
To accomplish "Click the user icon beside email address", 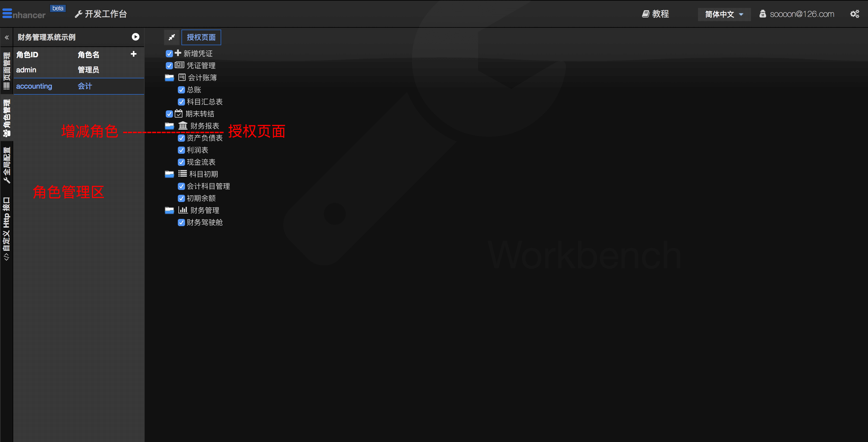I will pos(762,14).
